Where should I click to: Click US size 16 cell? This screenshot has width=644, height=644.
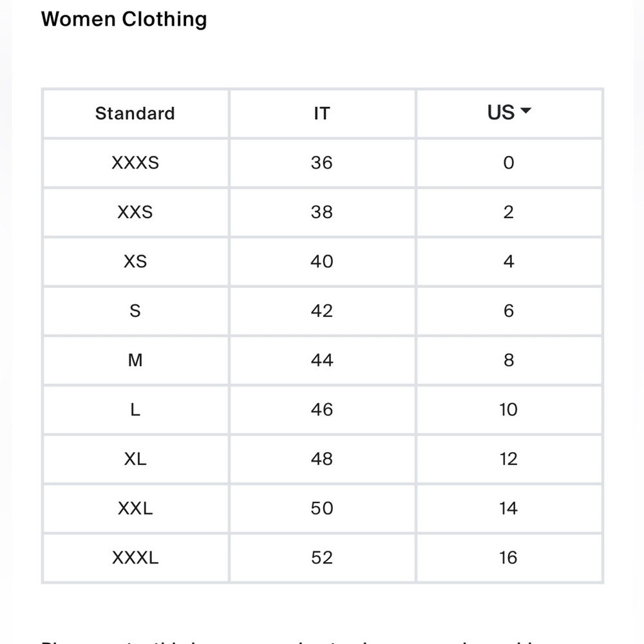(x=509, y=558)
